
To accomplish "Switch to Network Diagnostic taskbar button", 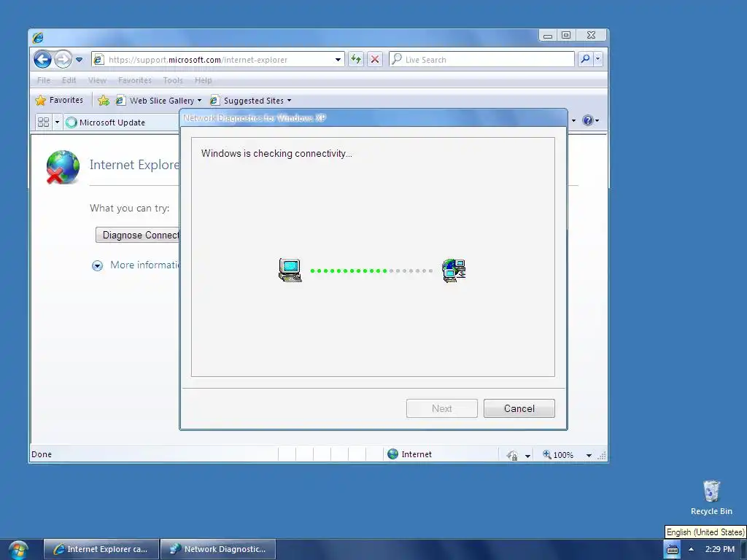I will pos(218,549).
